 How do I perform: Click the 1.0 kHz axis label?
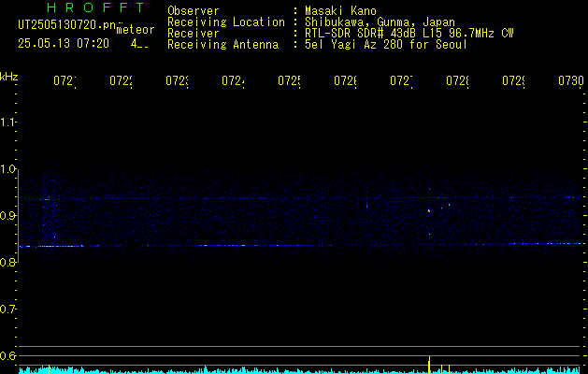(7, 169)
